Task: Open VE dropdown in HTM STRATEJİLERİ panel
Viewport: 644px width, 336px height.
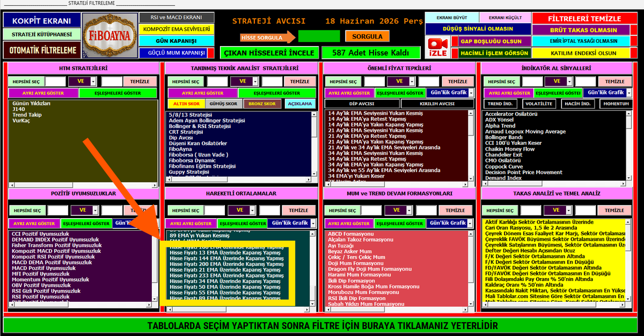Action: tap(94, 81)
